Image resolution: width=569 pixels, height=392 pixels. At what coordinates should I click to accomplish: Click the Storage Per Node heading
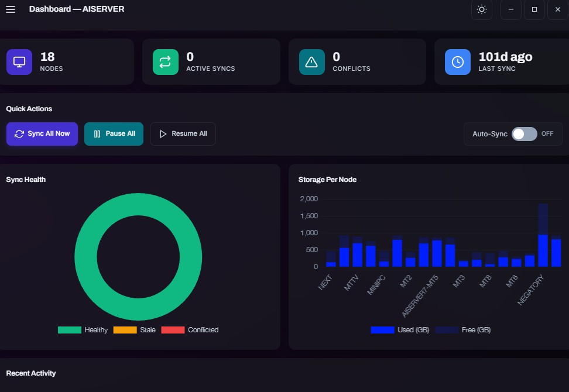click(x=327, y=180)
